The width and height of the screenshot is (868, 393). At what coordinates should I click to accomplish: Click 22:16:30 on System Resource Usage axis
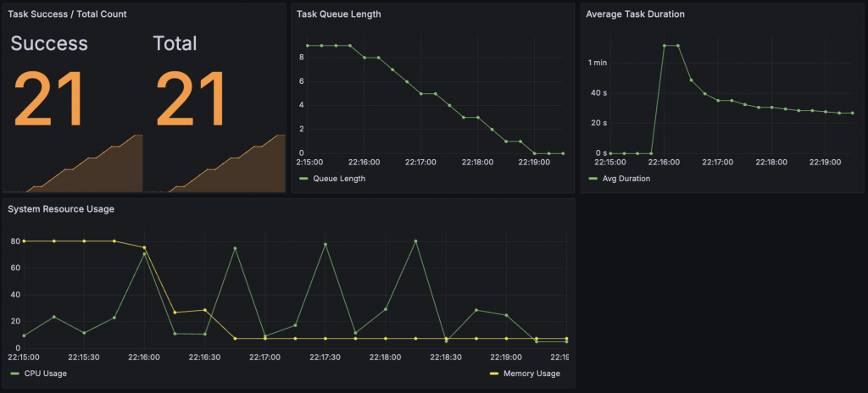205,357
